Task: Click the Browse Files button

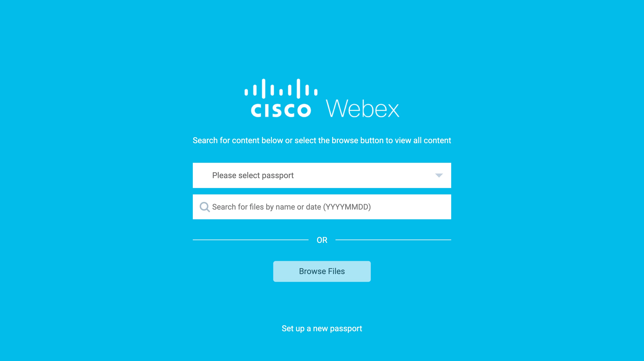Action: 322,271
